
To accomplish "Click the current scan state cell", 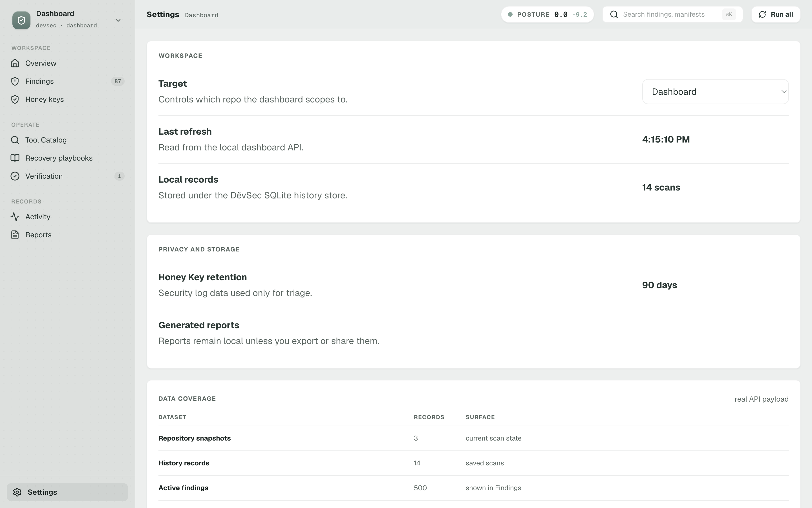I will coord(494,439).
